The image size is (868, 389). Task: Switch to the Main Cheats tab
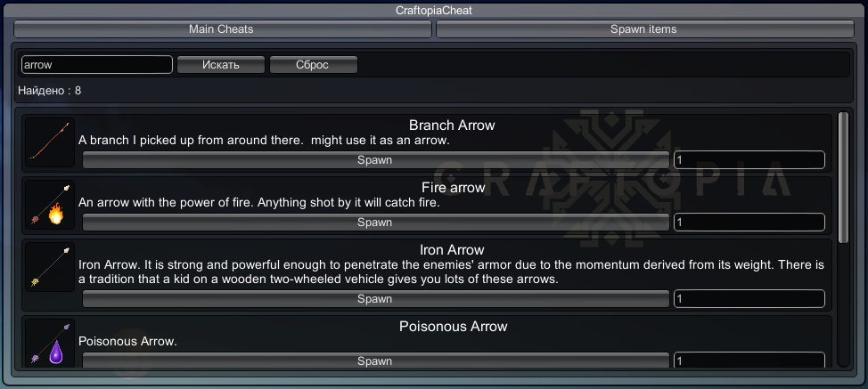[222, 29]
